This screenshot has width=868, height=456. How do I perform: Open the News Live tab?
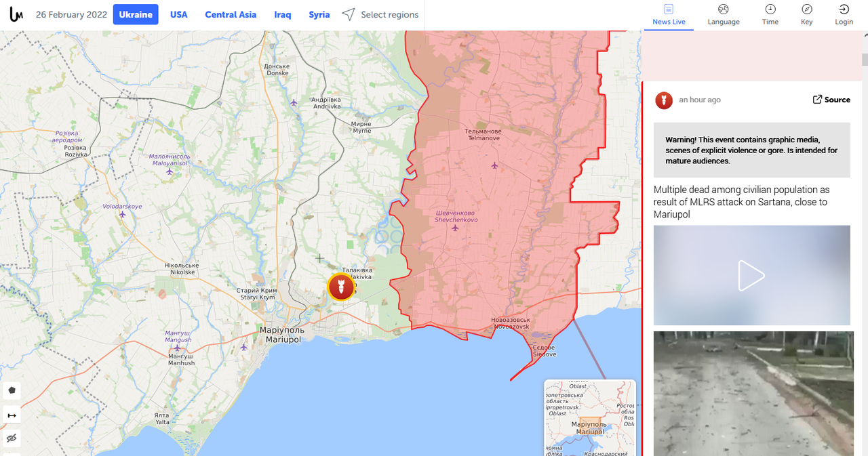click(x=669, y=15)
